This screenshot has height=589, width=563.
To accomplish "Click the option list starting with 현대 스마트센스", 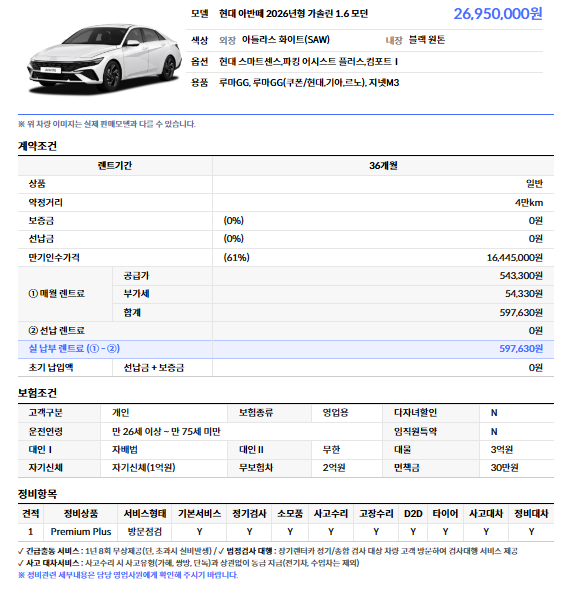I will (x=308, y=62).
